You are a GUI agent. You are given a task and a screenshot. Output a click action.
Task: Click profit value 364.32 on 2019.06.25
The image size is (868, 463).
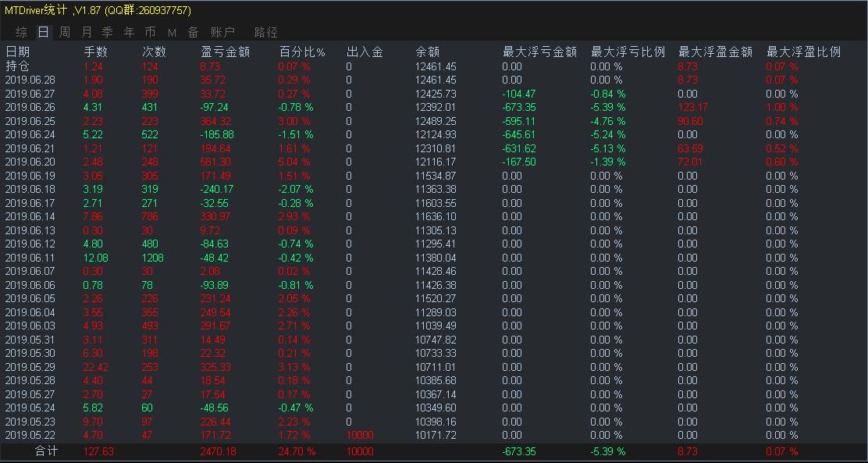(215, 121)
